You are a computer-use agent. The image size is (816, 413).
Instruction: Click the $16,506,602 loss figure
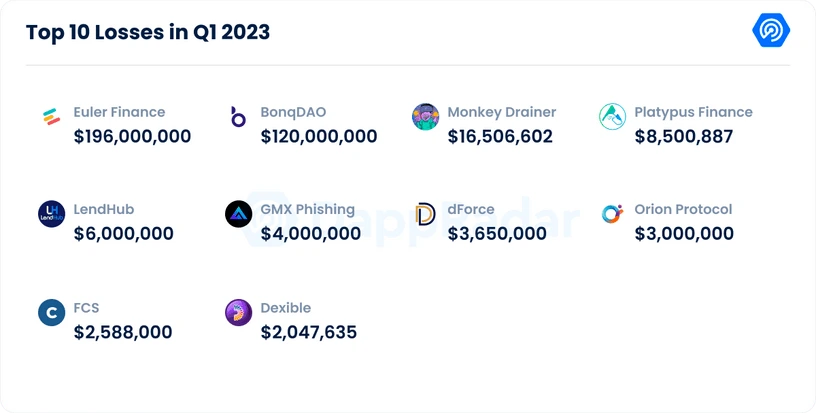500,136
